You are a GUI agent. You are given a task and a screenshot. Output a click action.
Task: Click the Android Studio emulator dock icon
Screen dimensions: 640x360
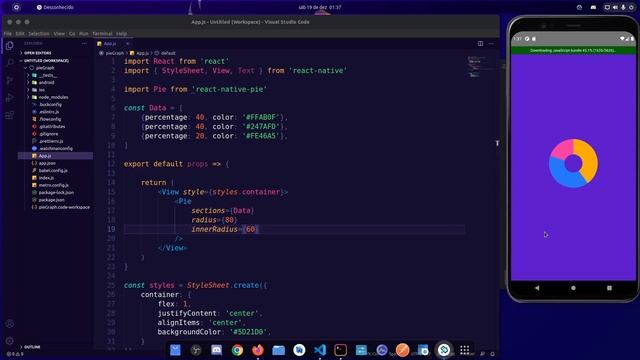444,350
